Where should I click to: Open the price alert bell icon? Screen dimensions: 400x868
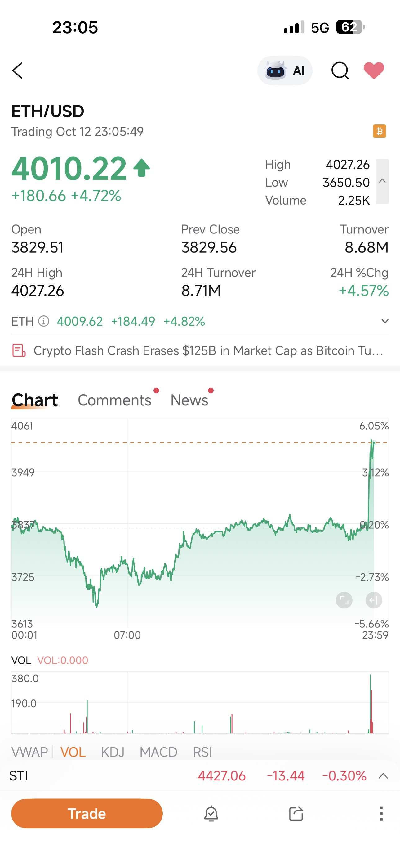211,813
